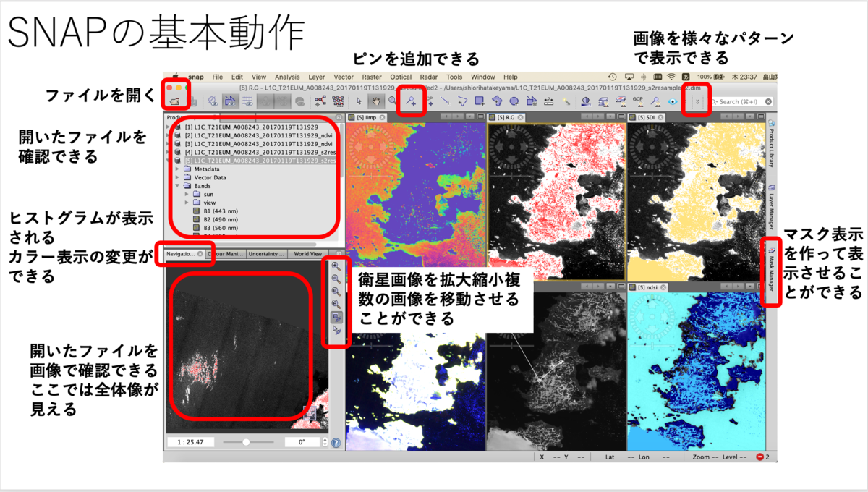Open the Layer Manager side panel

[x=772, y=208]
